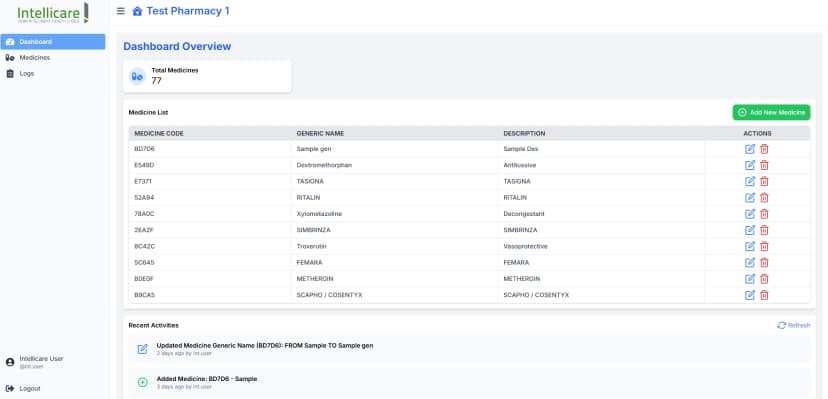Viewport: 828px width, 399px height.
Task: Refresh the Recent Activities list
Action: (794, 325)
